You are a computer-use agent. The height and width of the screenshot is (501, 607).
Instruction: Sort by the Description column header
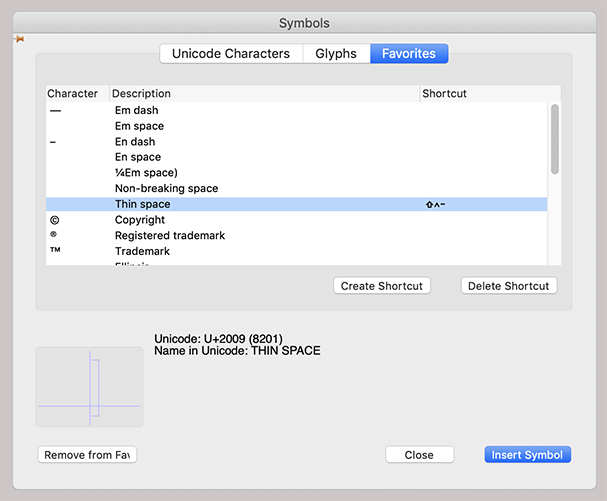(x=264, y=94)
